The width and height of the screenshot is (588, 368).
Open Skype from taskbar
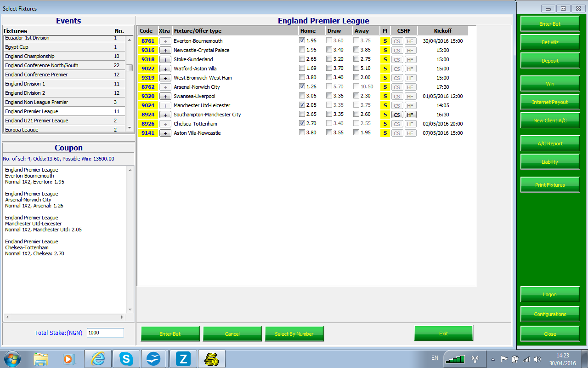click(x=126, y=359)
